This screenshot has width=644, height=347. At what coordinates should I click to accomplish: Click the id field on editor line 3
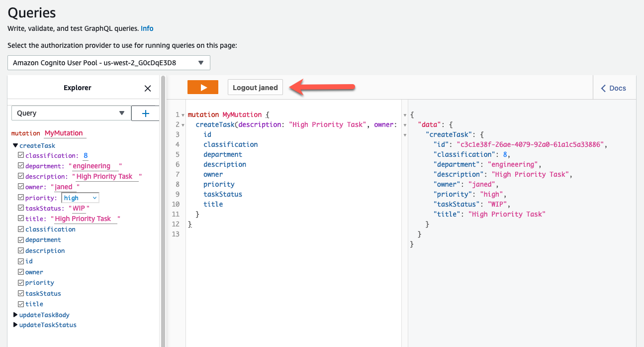point(207,135)
